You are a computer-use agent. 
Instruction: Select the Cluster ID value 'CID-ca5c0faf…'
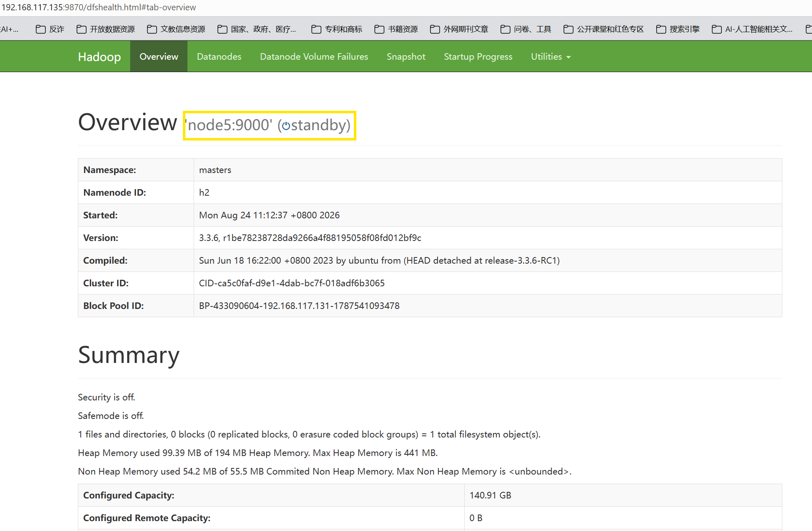(x=292, y=283)
